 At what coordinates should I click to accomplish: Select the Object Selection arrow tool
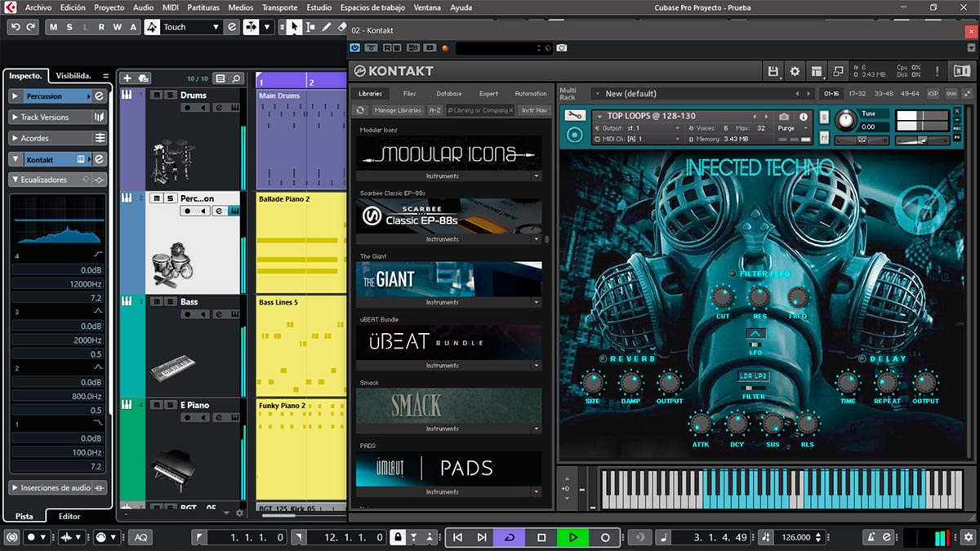pos(294,27)
